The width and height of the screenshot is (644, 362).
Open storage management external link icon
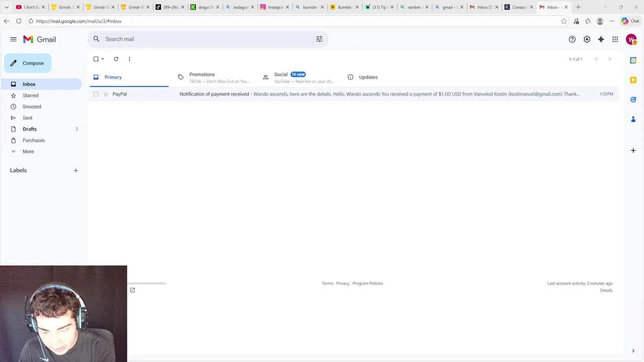pyautogui.click(x=132, y=290)
